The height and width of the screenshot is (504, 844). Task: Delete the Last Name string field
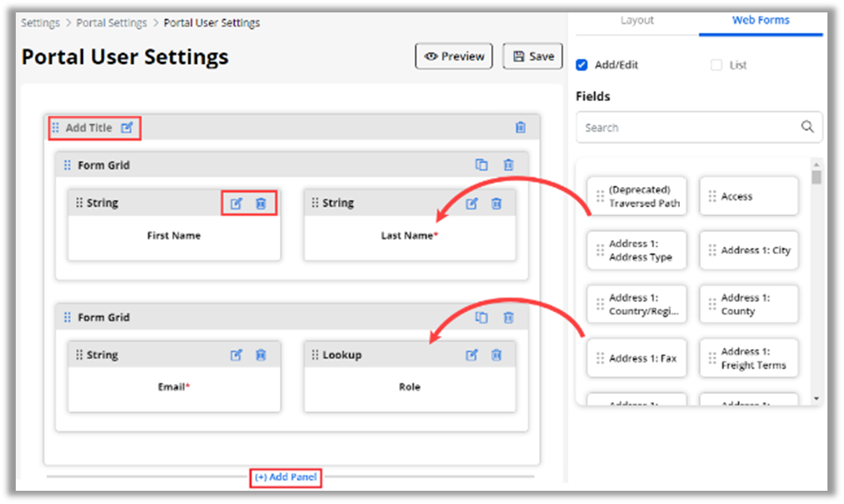(x=496, y=203)
